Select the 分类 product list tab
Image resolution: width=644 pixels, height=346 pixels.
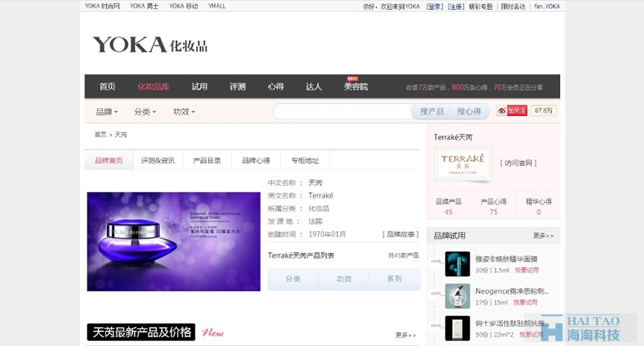pyautogui.click(x=293, y=279)
